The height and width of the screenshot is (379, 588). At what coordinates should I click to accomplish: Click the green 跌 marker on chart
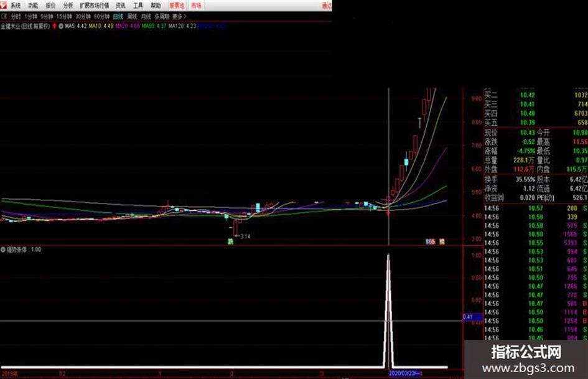coord(231,241)
